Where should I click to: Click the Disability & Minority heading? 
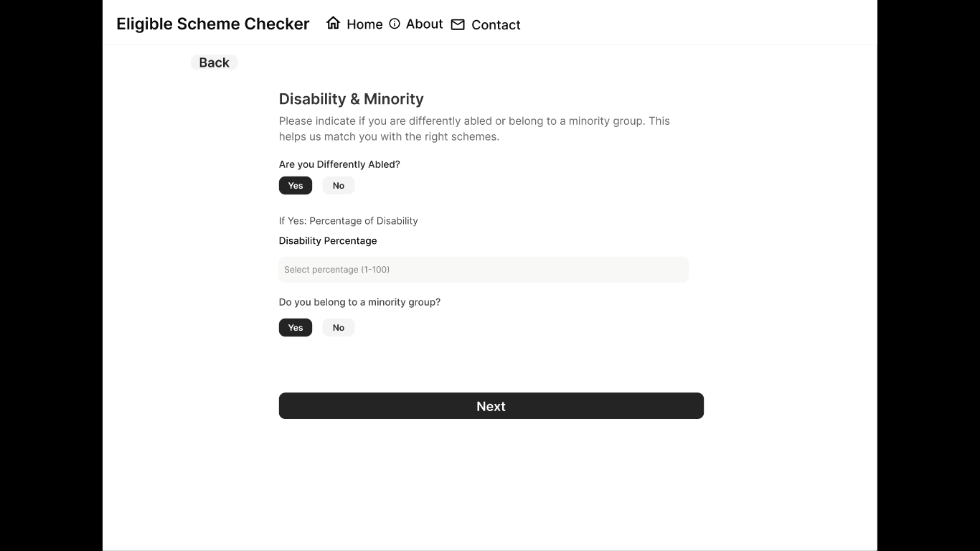coord(352,99)
